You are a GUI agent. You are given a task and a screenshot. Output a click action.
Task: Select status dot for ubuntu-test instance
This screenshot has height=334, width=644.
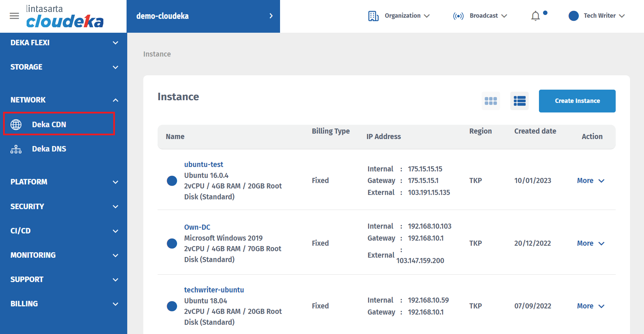(x=172, y=181)
